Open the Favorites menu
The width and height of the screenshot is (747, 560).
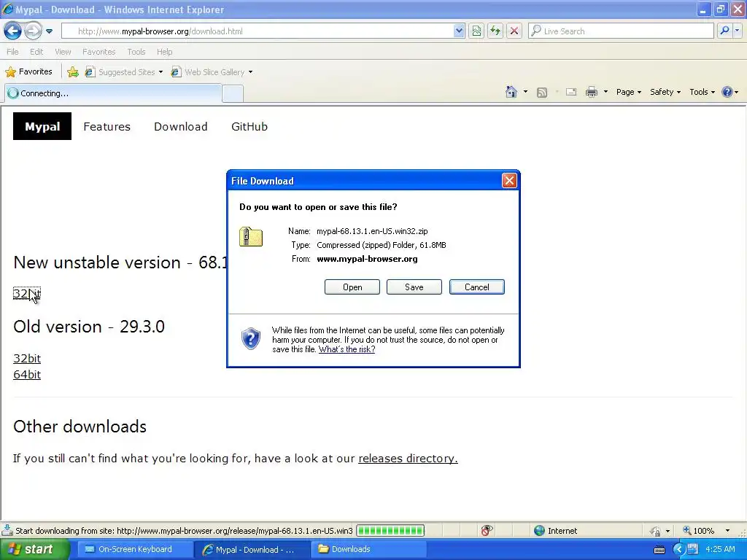pyautogui.click(x=98, y=52)
